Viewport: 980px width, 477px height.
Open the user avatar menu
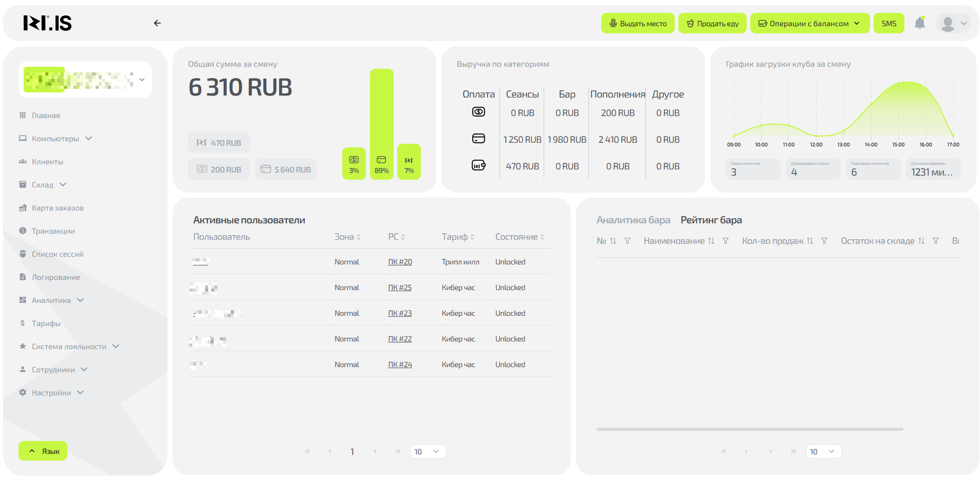click(953, 23)
